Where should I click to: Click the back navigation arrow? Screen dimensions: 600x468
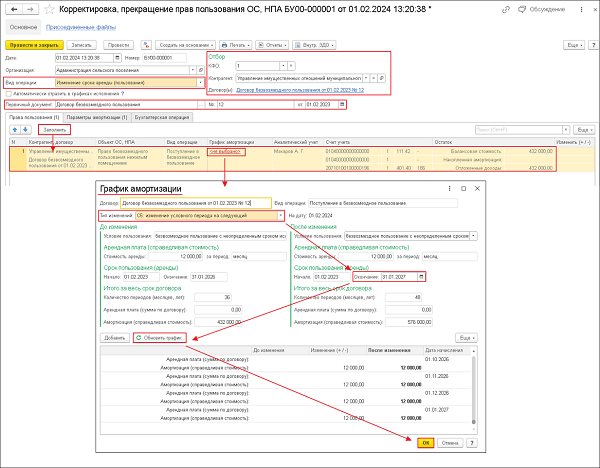tap(10, 10)
